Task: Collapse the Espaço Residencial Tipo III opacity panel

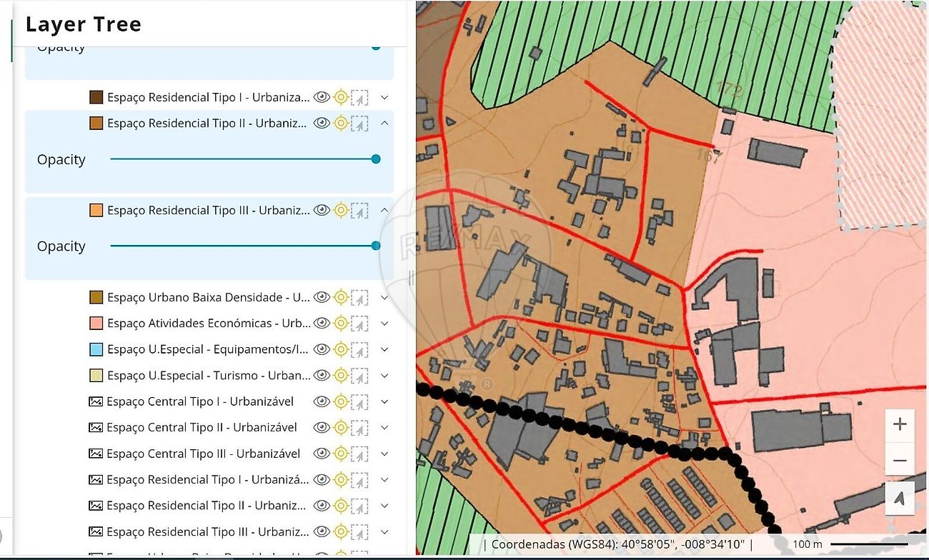Action: coord(384,210)
